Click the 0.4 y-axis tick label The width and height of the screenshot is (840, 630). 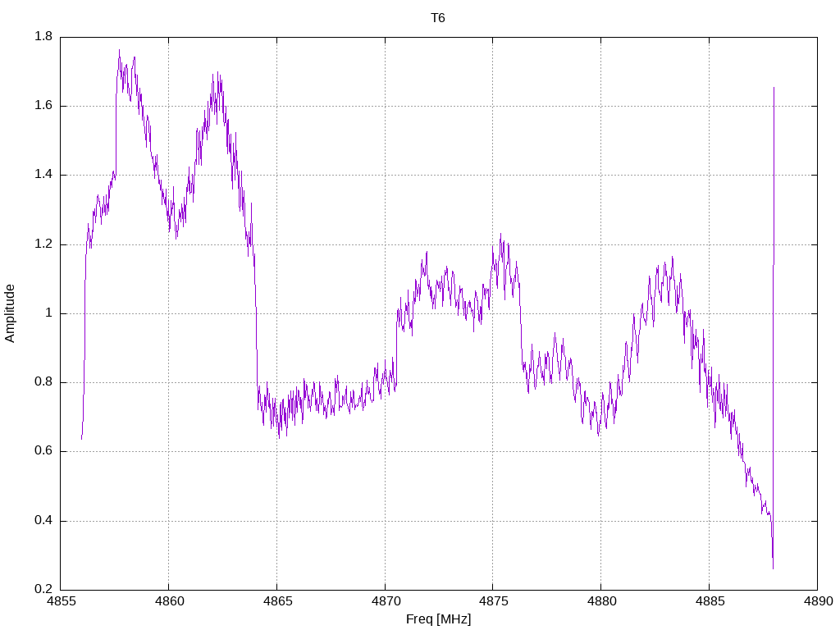pyautogui.click(x=43, y=521)
